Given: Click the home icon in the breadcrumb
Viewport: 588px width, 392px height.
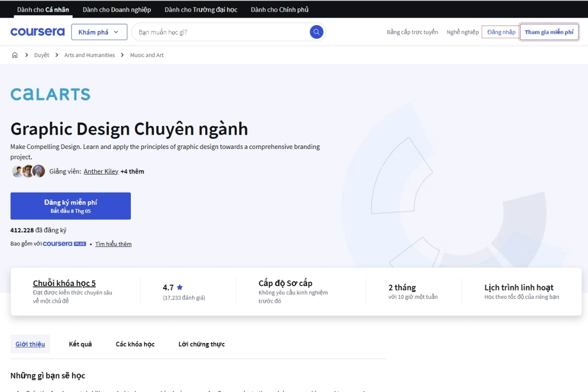Looking at the screenshot, I should [x=15, y=55].
